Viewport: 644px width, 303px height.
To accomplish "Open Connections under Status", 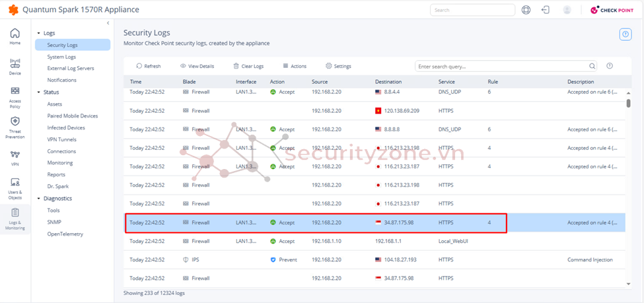I will point(61,151).
